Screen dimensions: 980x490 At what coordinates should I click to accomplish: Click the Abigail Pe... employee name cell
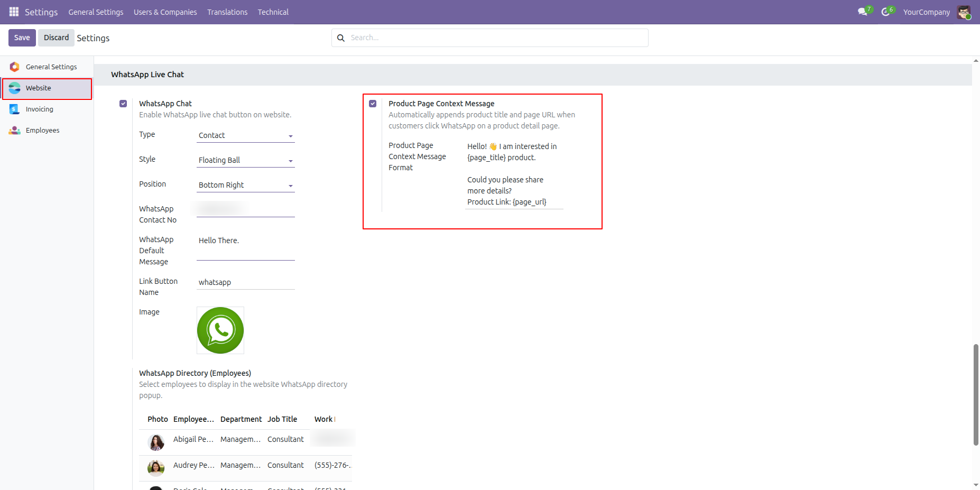193,439
